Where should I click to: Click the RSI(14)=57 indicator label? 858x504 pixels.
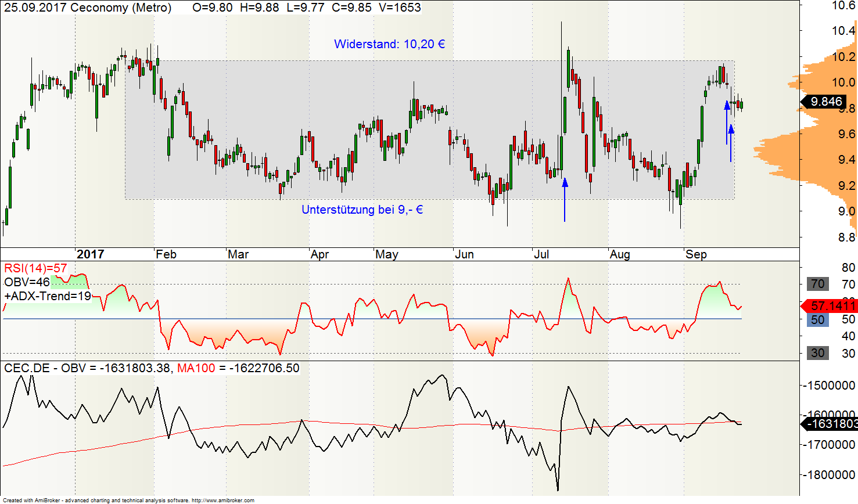point(35,268)
